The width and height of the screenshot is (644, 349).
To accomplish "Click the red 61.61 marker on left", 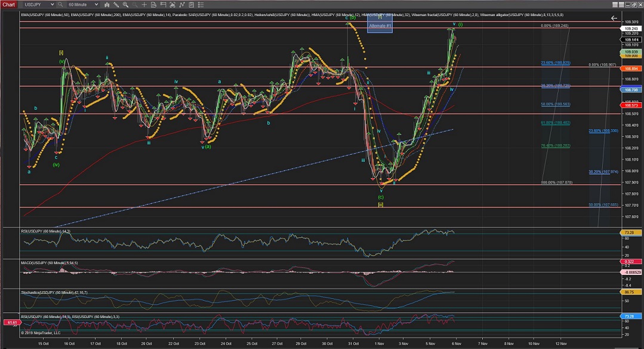I will [x=12, y=323].
